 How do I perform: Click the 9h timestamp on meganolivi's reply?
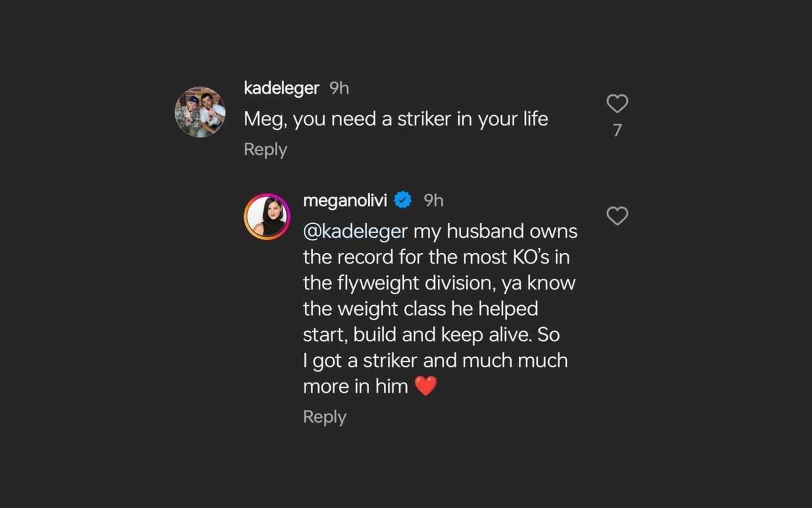(x=434, y=200)
